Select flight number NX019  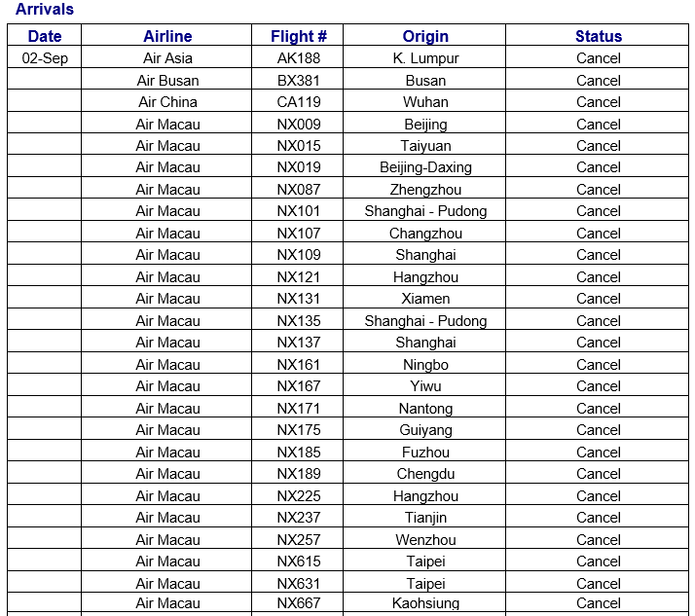[299, 167]
